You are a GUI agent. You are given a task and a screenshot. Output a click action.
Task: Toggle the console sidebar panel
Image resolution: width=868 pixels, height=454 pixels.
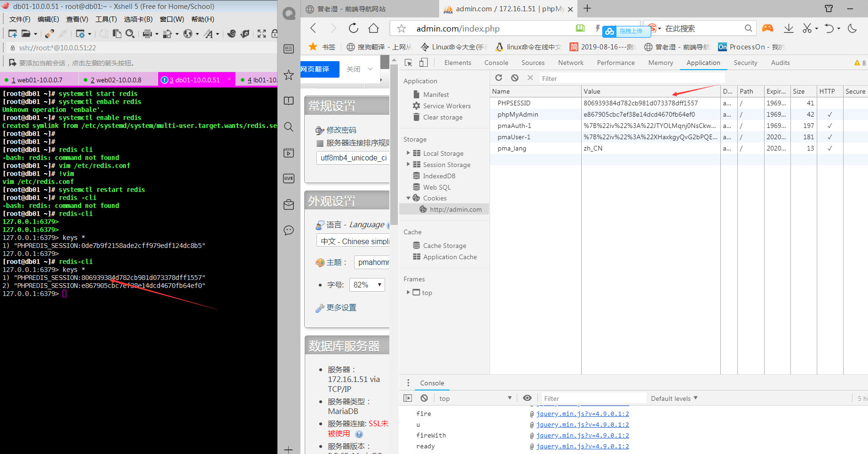pos(408,398)
